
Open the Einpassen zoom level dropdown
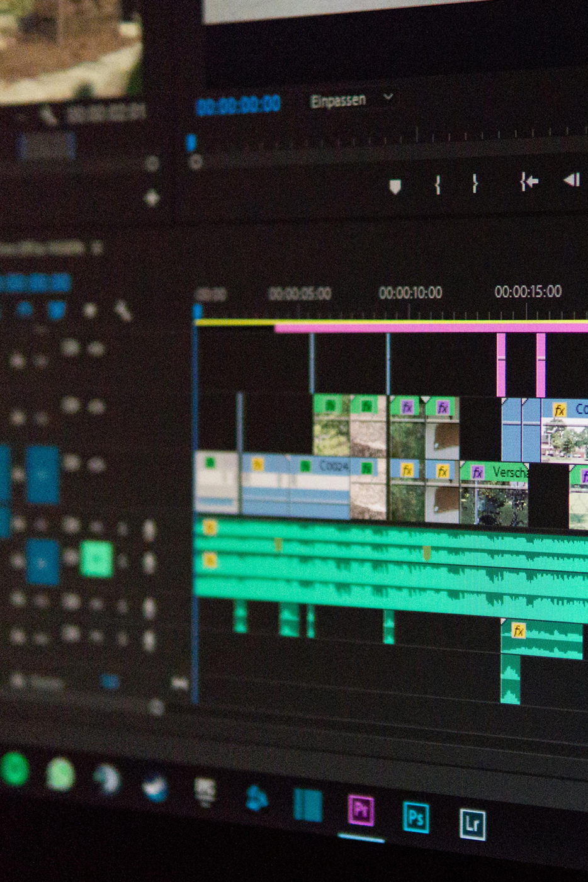340,99
